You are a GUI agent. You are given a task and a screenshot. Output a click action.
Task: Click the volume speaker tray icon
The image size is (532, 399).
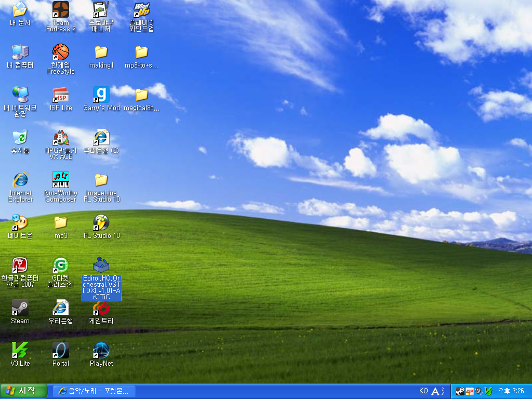(x=478, y=391)
